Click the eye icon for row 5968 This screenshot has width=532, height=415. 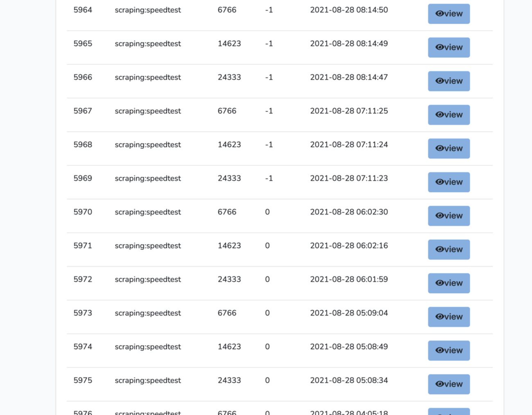pos(440,148)
